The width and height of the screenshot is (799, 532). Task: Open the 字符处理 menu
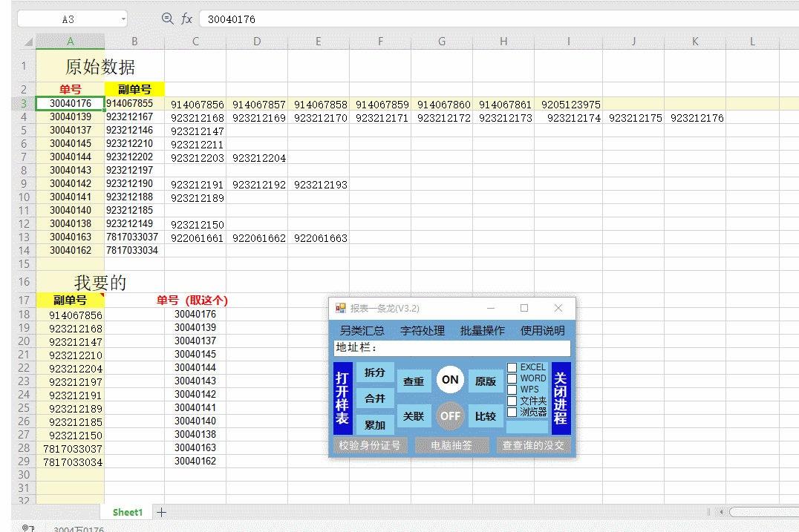422,331
